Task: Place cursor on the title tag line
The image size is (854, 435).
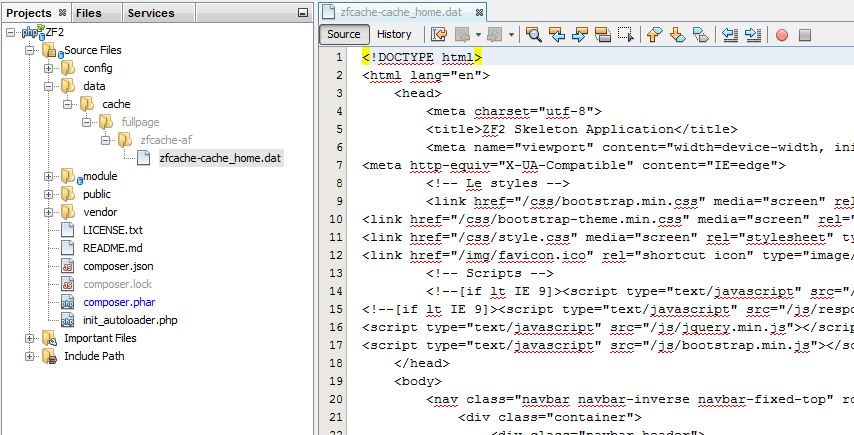Action: click(x=582, y=129)
